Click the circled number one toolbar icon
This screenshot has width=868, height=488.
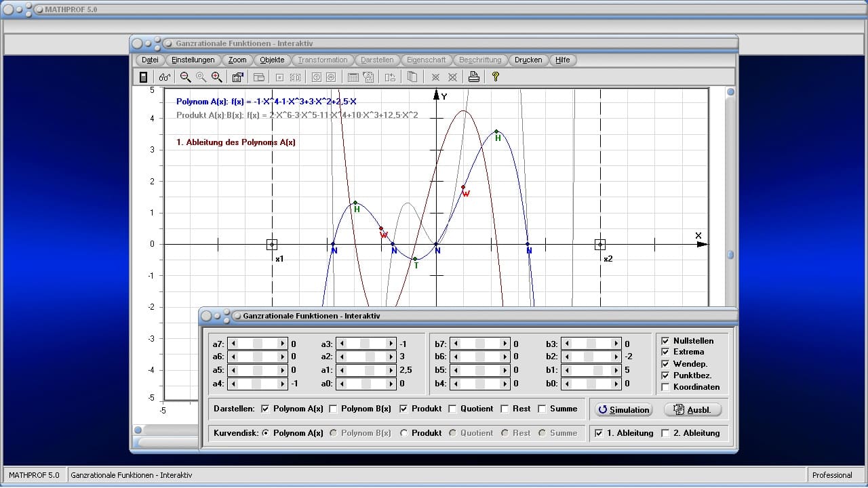click(316, 77)
